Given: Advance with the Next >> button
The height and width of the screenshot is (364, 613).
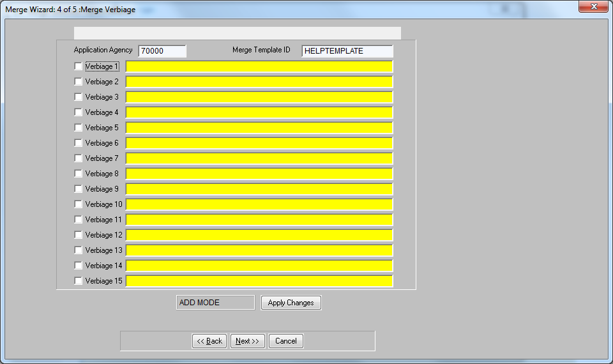Looking at the screenshot, I should pyautogui.click(x=248, y=341).
